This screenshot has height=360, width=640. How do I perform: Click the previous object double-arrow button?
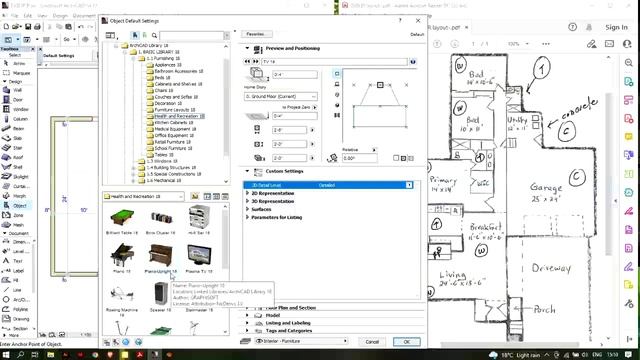pyautogui.click(x=247, y=62)
